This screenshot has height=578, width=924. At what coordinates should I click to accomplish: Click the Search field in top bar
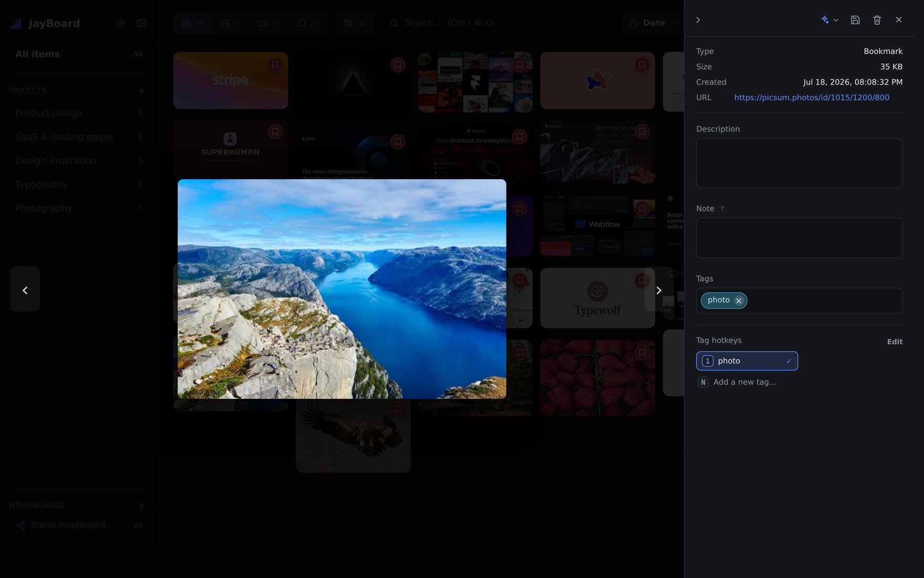(x=499, y=23)
